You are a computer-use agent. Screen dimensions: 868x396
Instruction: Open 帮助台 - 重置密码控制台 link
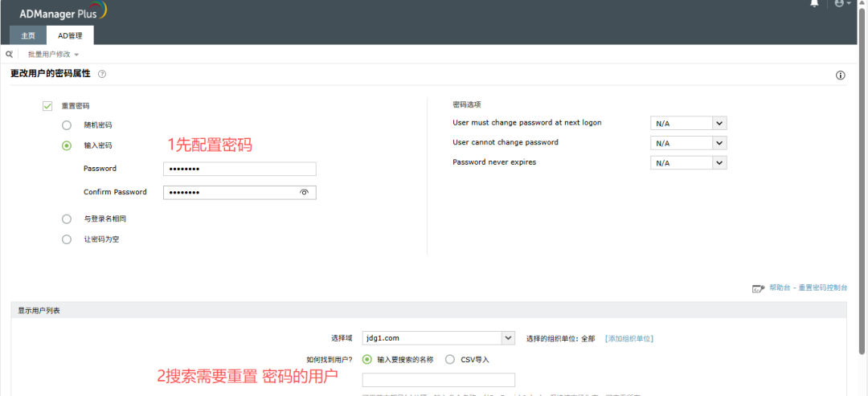pos(807,288)
